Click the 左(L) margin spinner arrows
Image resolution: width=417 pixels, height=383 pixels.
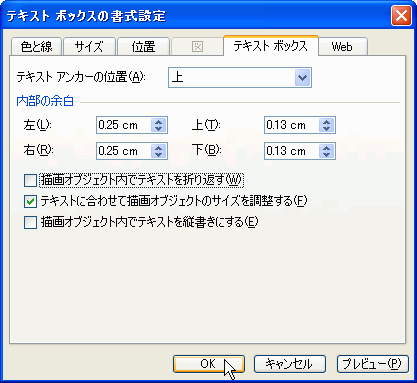159,125
